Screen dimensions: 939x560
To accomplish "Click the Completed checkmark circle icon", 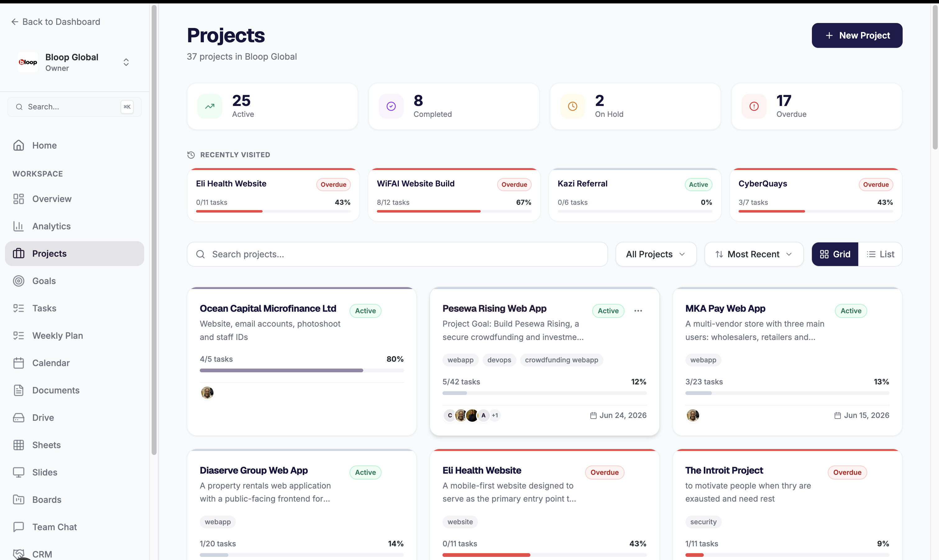I will pyautogui.click(x=391, y=106).
